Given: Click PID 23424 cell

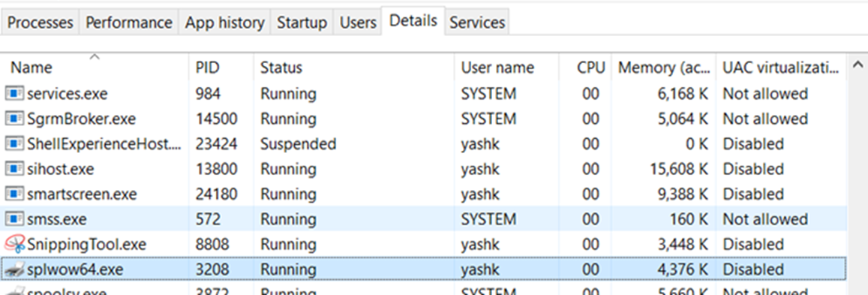Looking at the screenshot, I should point(217,144).
